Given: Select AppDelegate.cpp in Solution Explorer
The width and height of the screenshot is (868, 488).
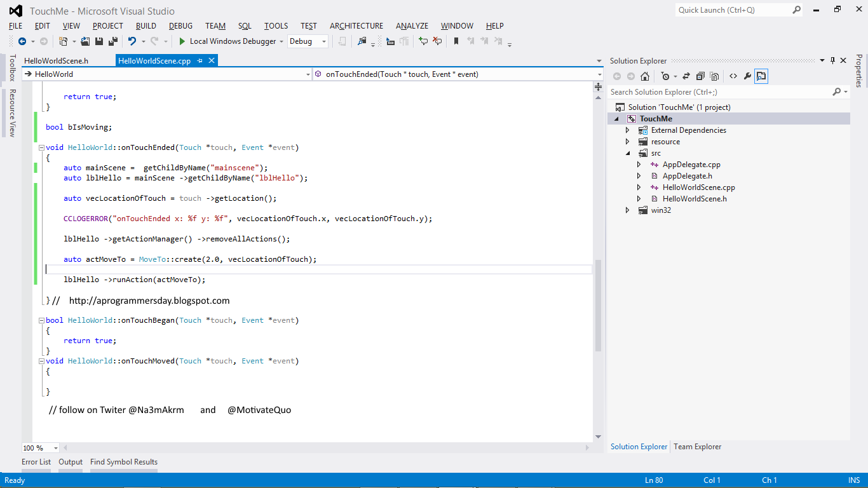Looking at the screenshot, I should pos(691,165).
